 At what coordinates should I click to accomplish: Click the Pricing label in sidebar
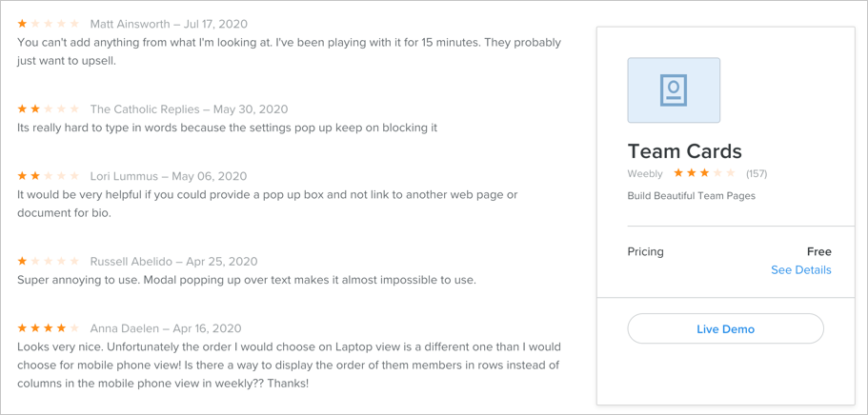645,252
